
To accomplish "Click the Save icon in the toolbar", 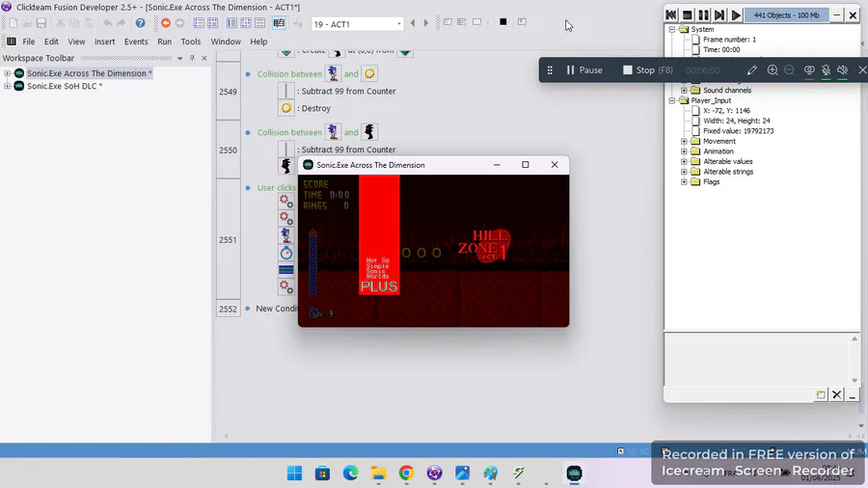I will [41, 23].
